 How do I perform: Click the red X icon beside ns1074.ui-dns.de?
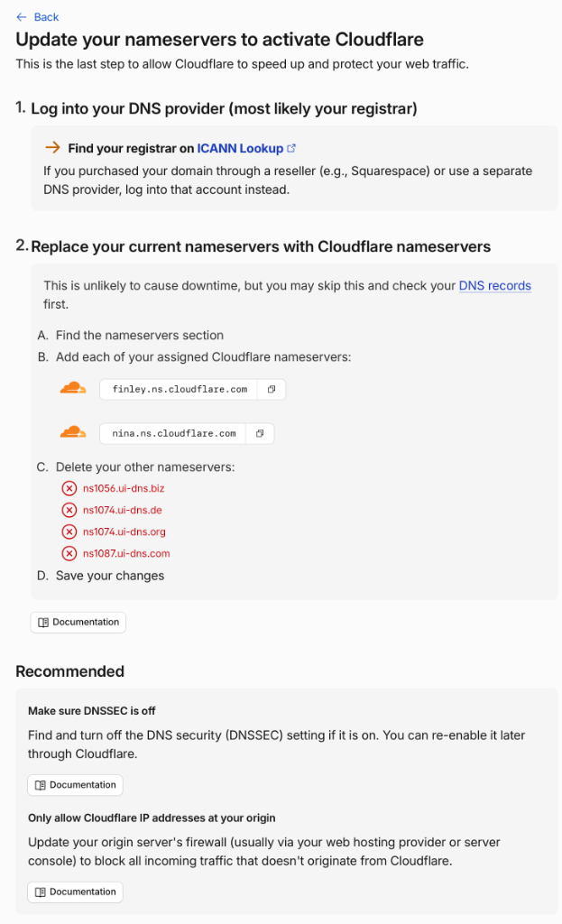click(69, 511)
